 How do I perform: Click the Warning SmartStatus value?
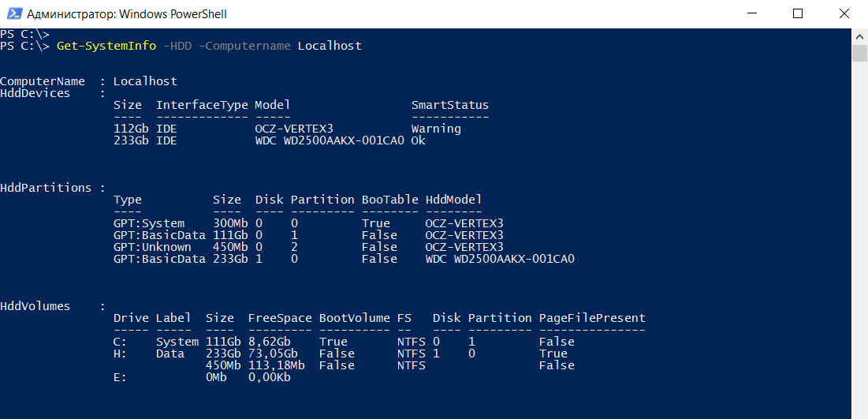pos(436,129)
